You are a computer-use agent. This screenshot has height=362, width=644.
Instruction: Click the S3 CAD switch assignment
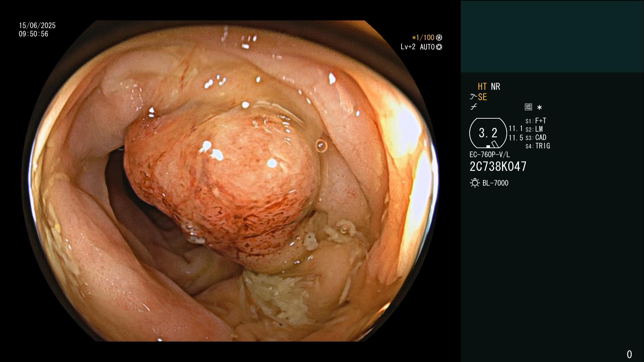tap(536, 137)
